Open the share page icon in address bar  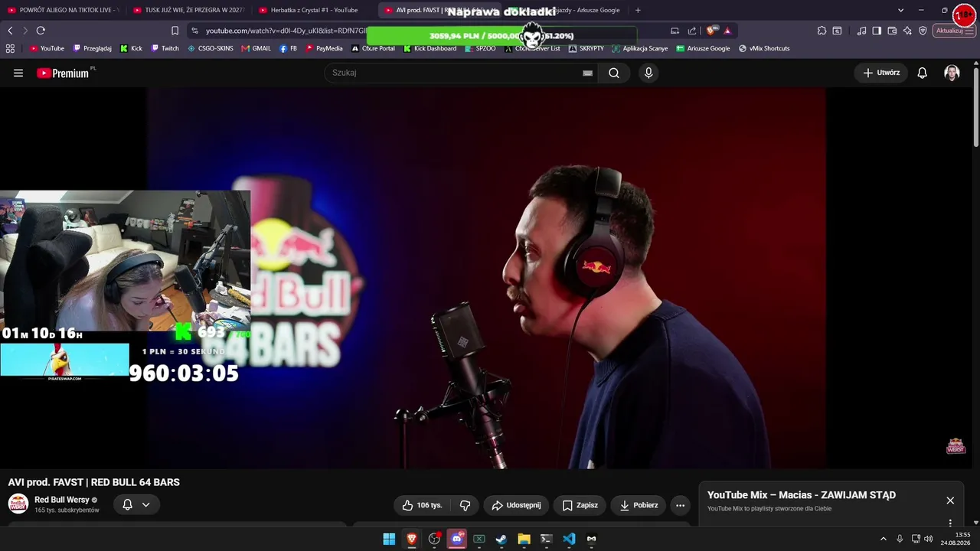[692, 31]
